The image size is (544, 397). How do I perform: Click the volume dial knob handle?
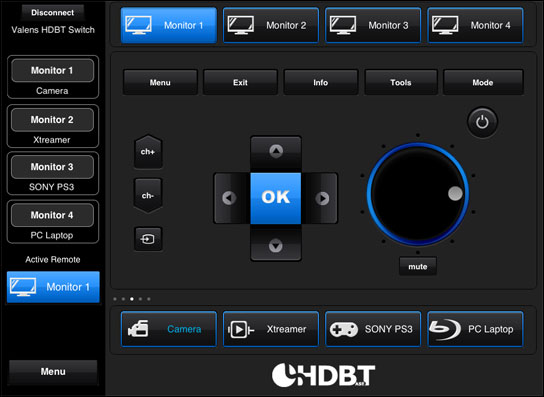point(455,194)
